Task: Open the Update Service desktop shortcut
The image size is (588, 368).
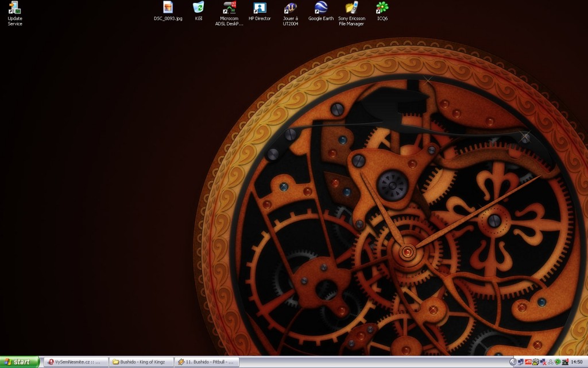Action: point(15,14)
